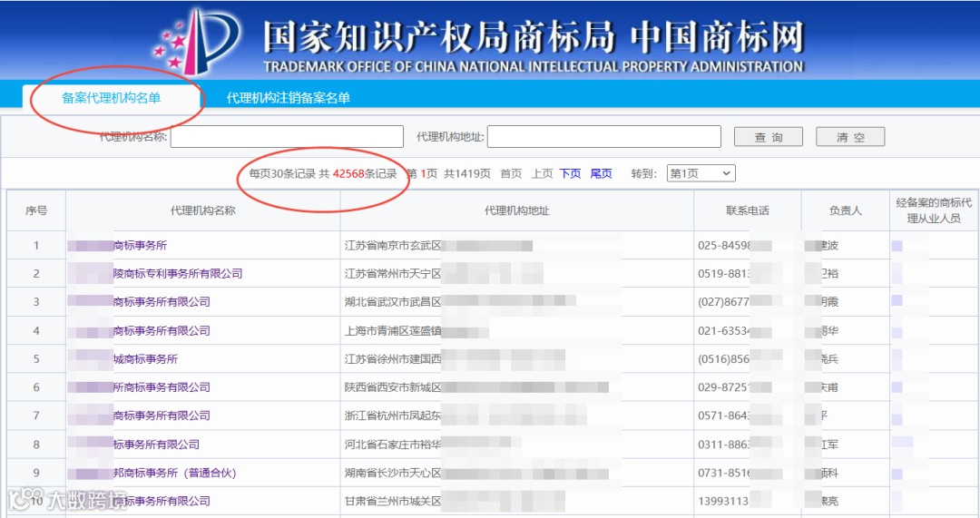This screenshot has height=518, width=980.
Task: Click the 经备案的商标代理从业人员 column header
Action: click(934, 210)
